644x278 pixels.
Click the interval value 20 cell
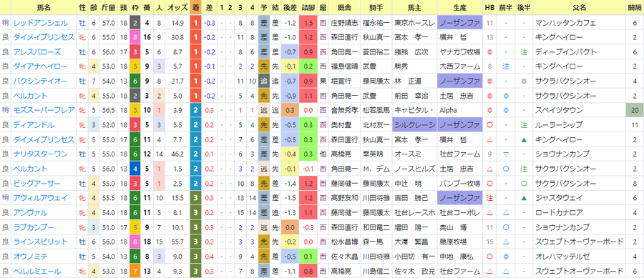[x=635, y=110]
